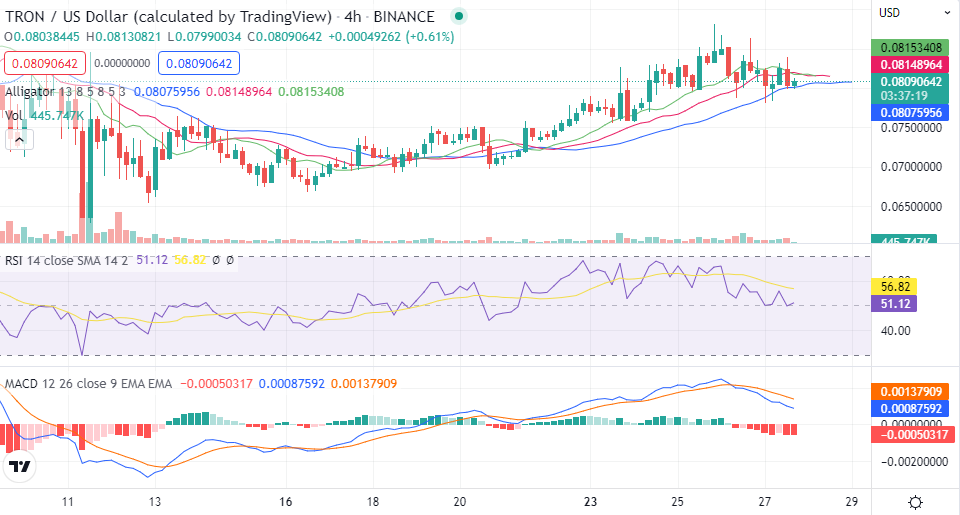The height and width of the screenshot is (515, 960).
Task: Click the Alligator 13 8 5 8 5 3 indicator label
Action: [65, 92]
